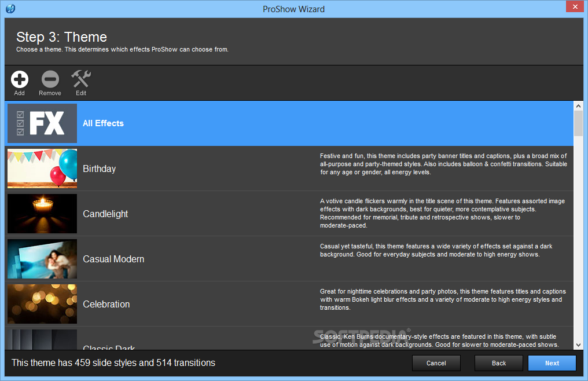This screenshot has width=588, height=381.
Task: Select the Candlelight candle thumbnail
Action: coord(42,214)
